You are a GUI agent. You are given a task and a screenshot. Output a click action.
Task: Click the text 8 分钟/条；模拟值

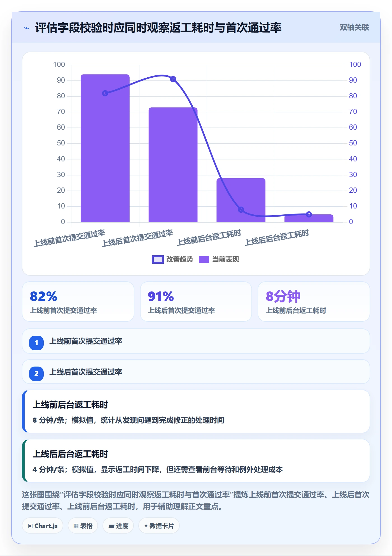pyautogui.click(x=63, y=420)
